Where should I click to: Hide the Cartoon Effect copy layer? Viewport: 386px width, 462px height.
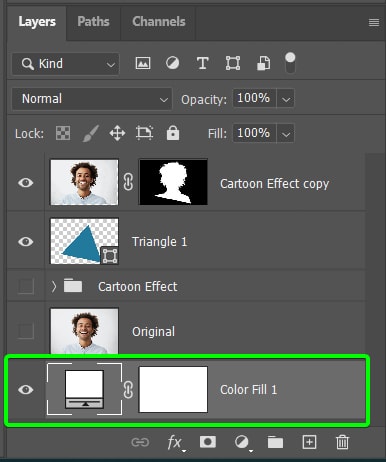tap(26, 183)
